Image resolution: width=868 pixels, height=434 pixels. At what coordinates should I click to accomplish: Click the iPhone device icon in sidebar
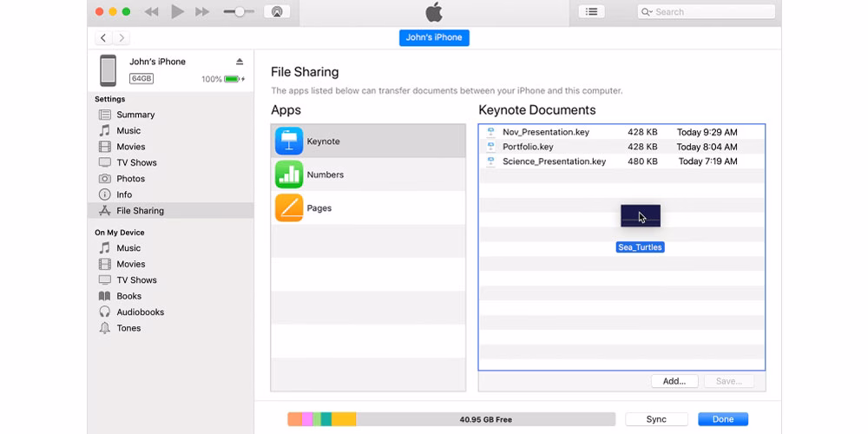[108, 70]
